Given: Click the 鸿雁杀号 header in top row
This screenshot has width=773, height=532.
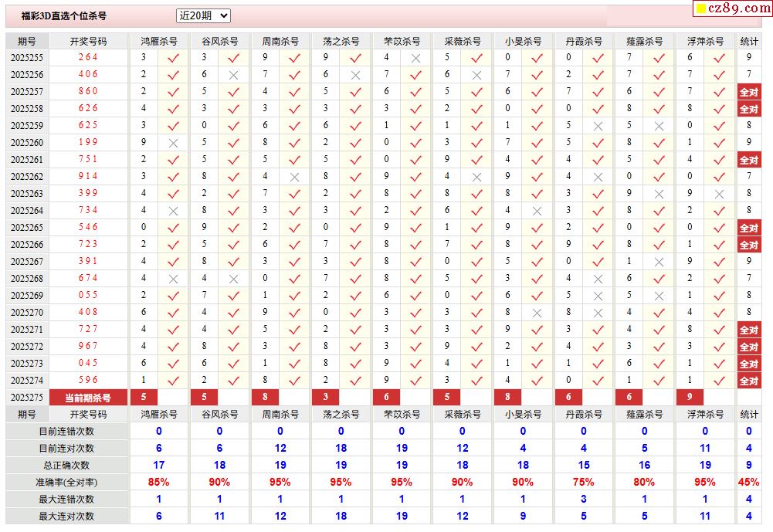Looking at the screenshot, I should click(158, 41).
